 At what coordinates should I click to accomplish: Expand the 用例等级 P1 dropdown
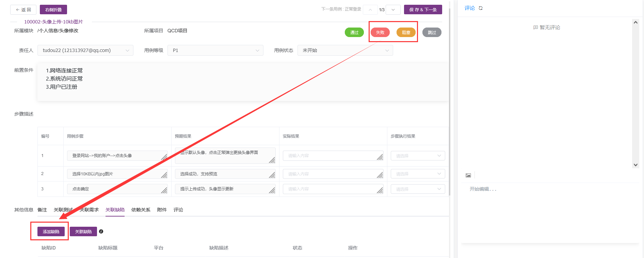pos(215,50)
